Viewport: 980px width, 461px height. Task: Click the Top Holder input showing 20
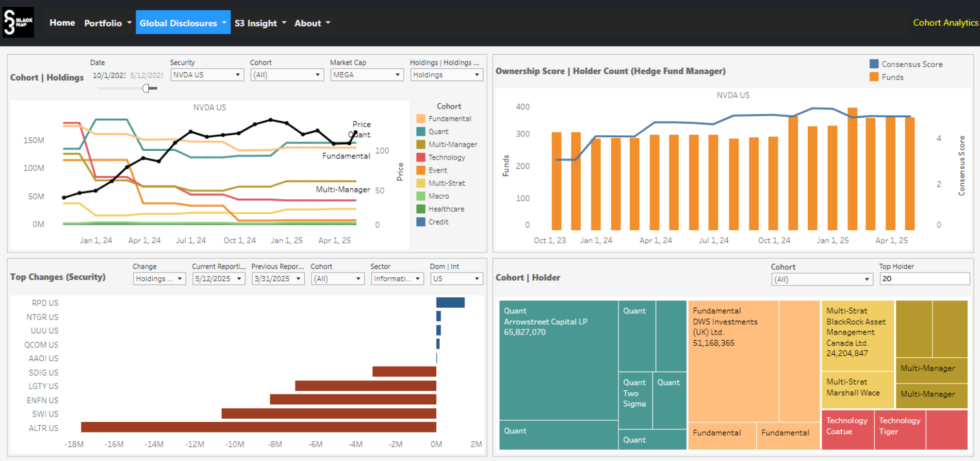click(x=925, y=279)
